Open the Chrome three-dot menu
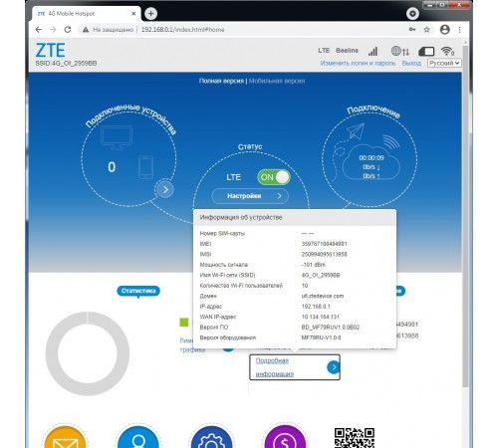The width and height of the screenshot is (498, 448). click(x=460, y=30)
